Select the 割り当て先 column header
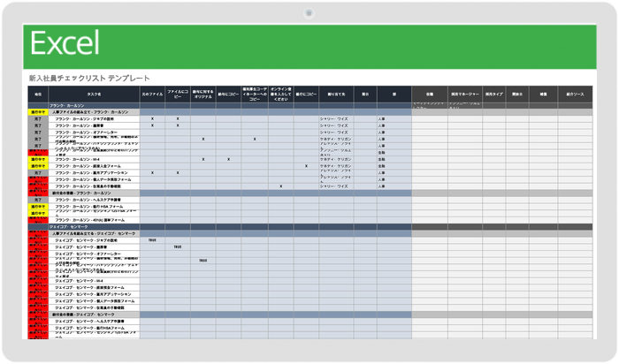619x364 pixels. click(x=336, y=93)
